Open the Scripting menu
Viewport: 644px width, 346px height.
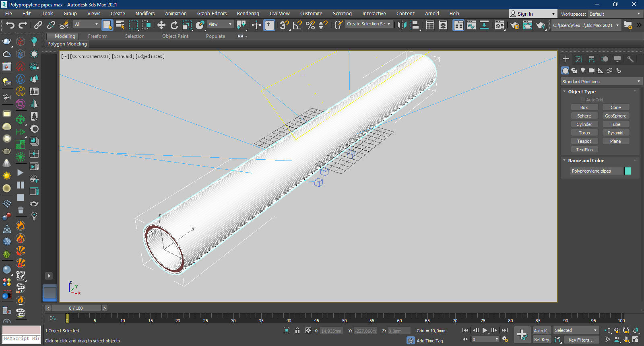pos(342,14)
